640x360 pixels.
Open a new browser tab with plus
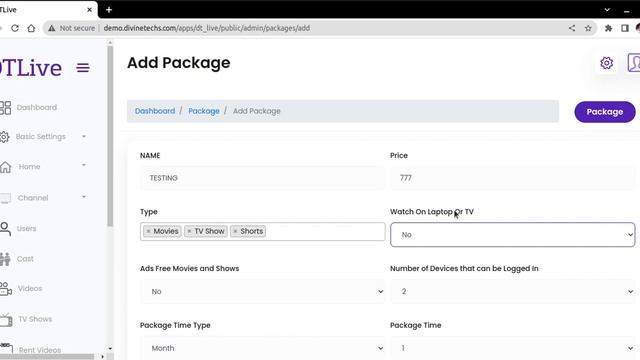pos(109,9)
